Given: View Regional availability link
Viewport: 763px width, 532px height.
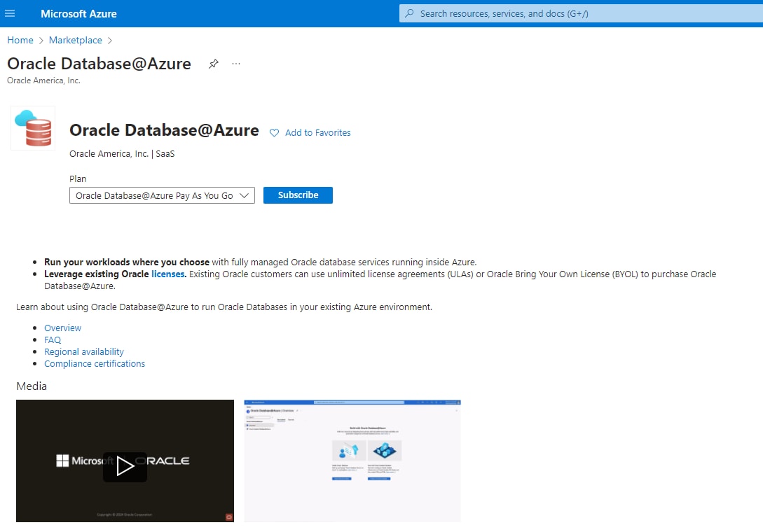Looking at the screenshot, I should click(84, 352).
